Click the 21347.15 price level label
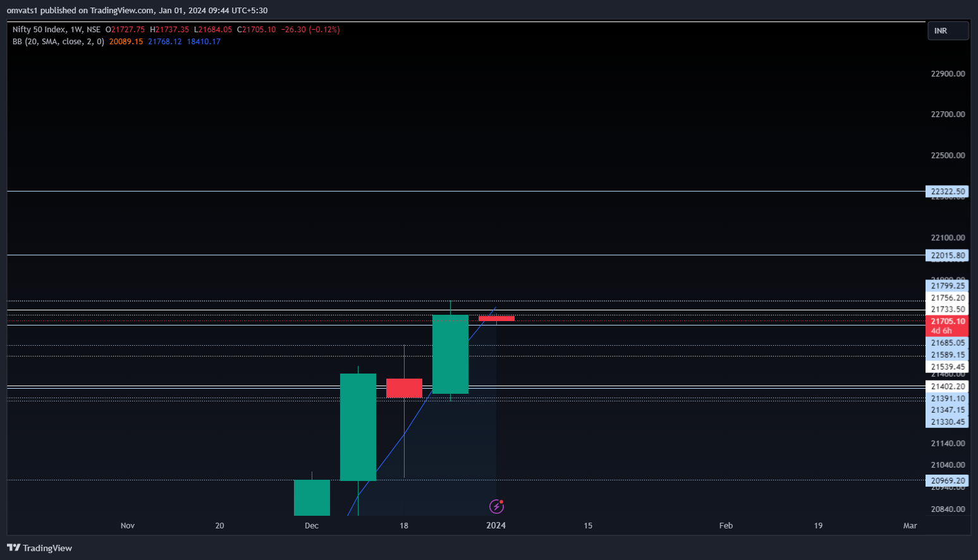 947,410
